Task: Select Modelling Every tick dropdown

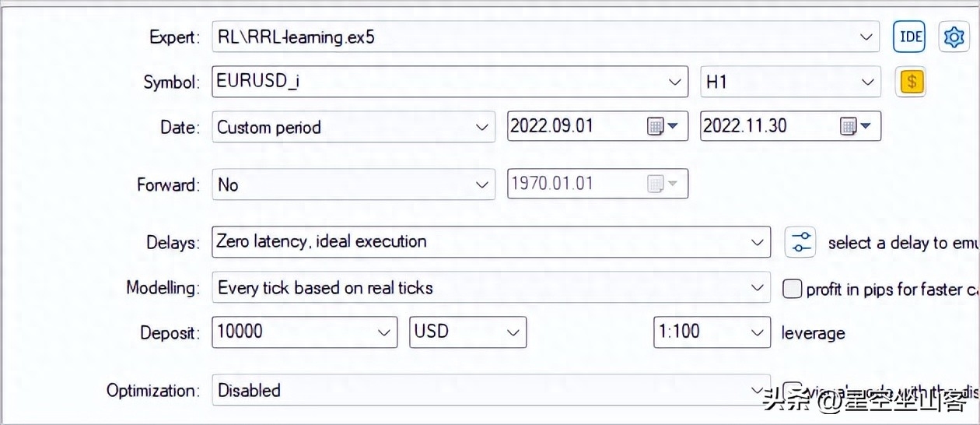Action: click(x=491, y=288)
